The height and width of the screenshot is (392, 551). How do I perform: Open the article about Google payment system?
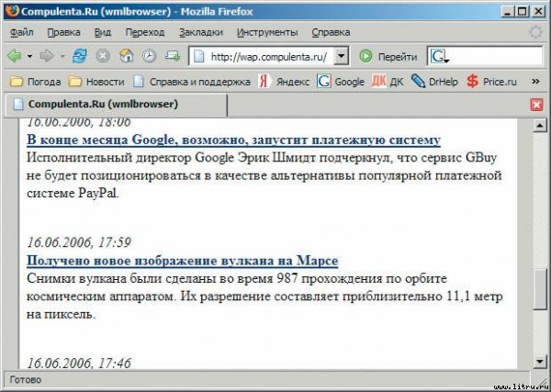(234, 140)
